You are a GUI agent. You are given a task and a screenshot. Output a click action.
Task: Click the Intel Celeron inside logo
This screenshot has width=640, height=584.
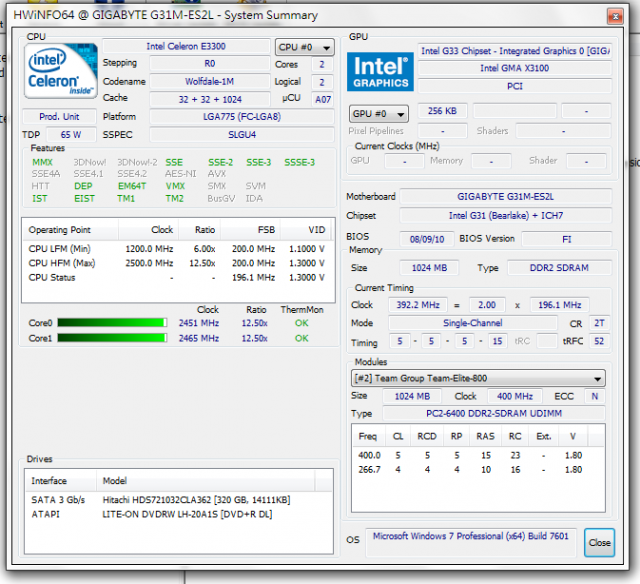coord(61,71)
